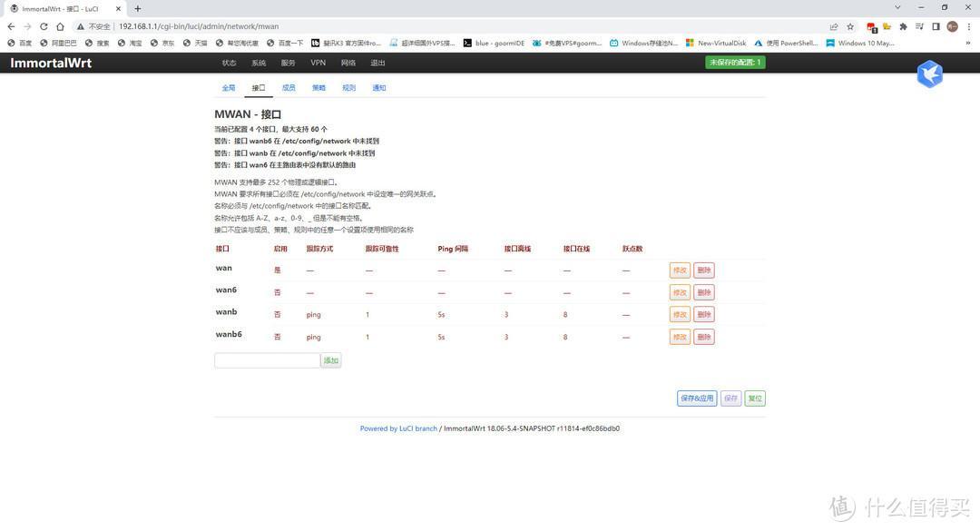Focus the new interface name input field
Viewport: 980px width, 531px height.
(x=267, y=360)
